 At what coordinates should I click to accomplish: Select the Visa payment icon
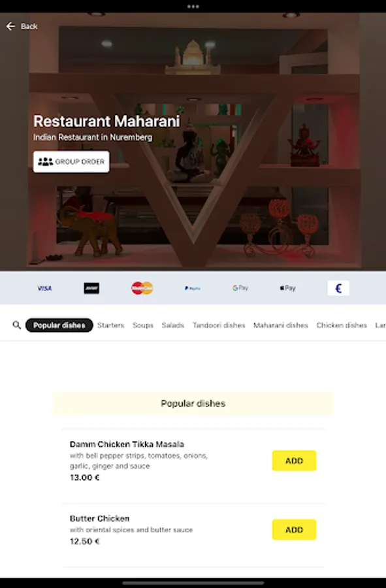click(x=44, y=288)
